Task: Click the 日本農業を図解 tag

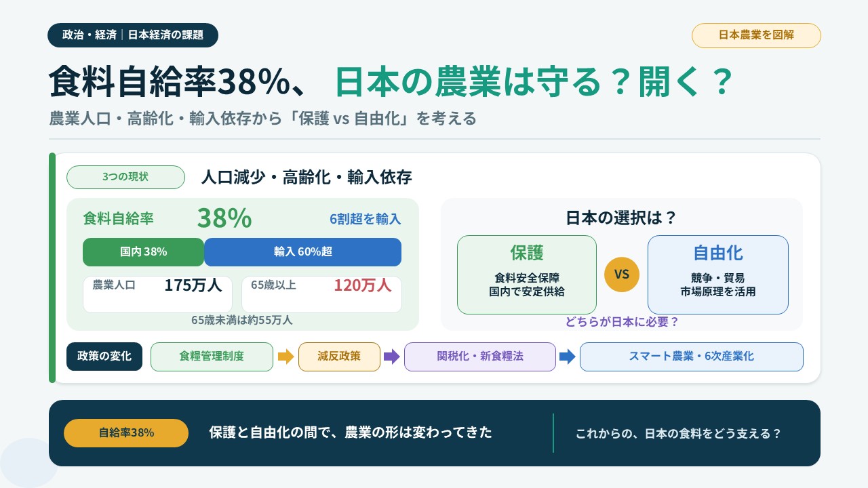Action: coord(756,35)
